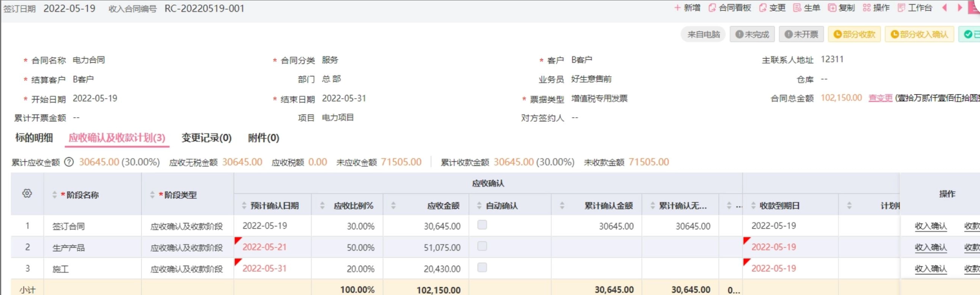The width and height of the screenshot is (980, 295).
Task: Click 收入确认 link for 签订合同 row
Action: click(931, 226)
